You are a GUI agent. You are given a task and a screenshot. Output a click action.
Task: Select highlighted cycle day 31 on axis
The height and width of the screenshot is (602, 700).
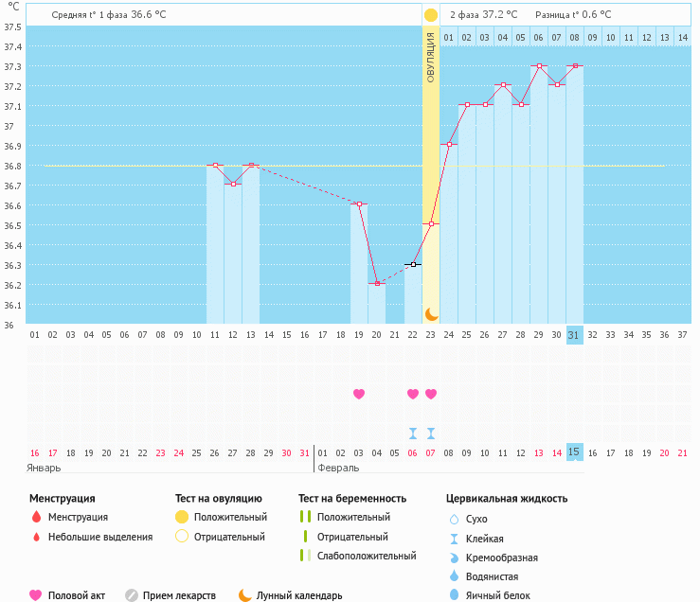(574, 335)
